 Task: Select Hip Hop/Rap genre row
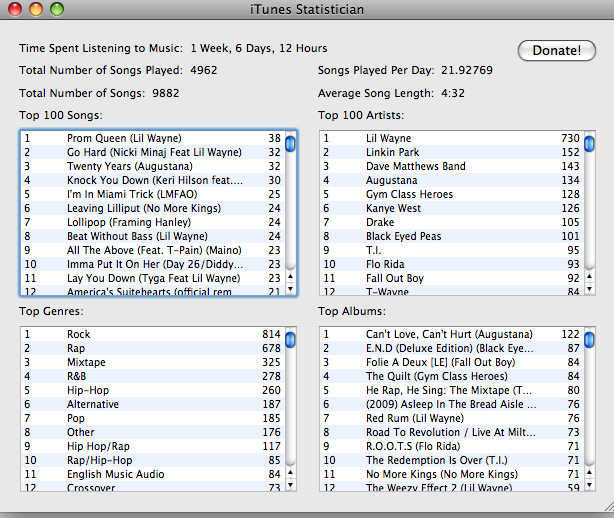(153, 446)
